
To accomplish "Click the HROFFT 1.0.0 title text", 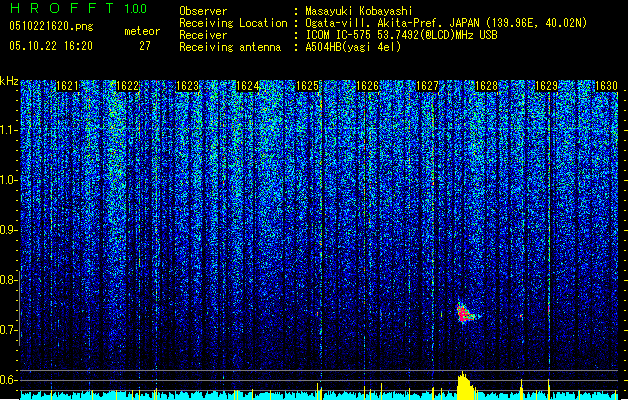I will pyautogui.click(x=79, y=8).
